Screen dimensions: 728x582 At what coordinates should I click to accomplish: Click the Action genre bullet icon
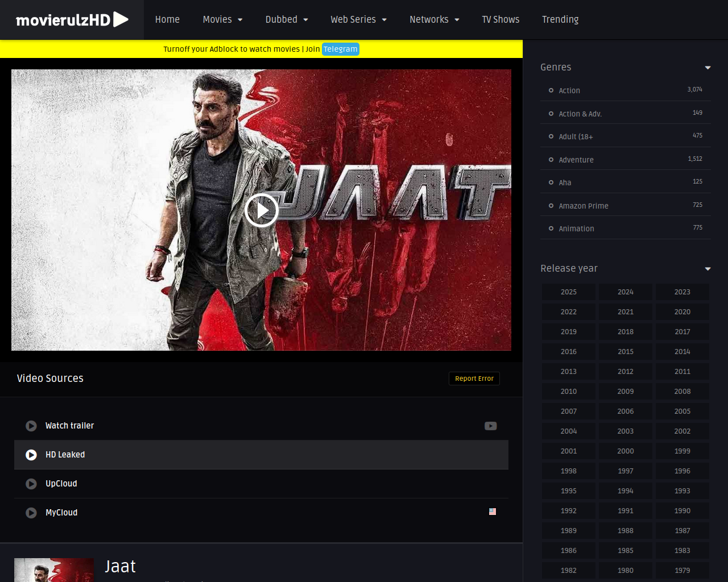551,90
